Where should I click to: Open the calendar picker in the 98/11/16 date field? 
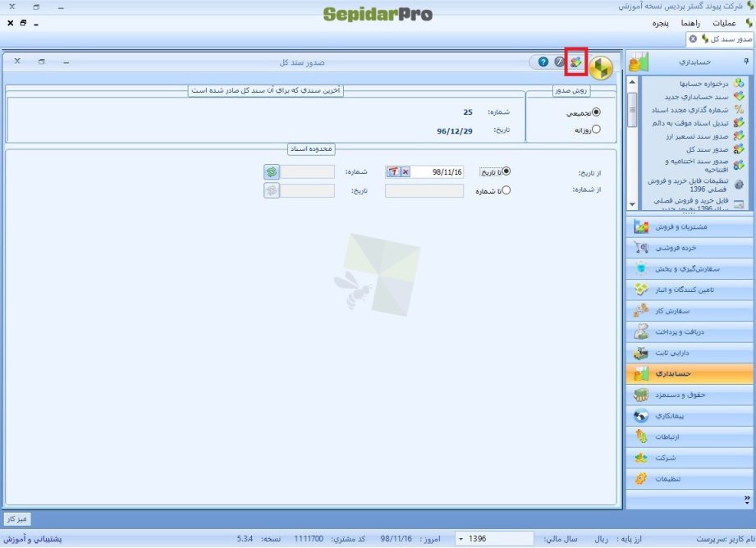[x=394, y=171]
